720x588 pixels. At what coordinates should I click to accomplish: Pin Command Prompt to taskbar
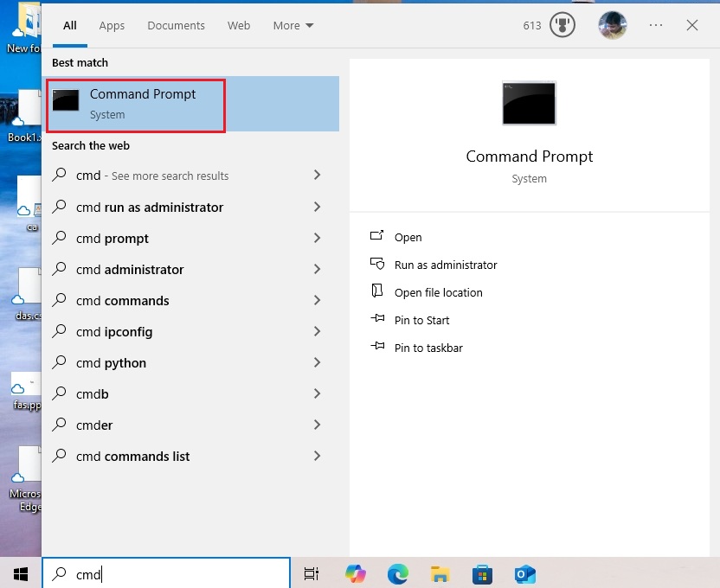(428, 348)
